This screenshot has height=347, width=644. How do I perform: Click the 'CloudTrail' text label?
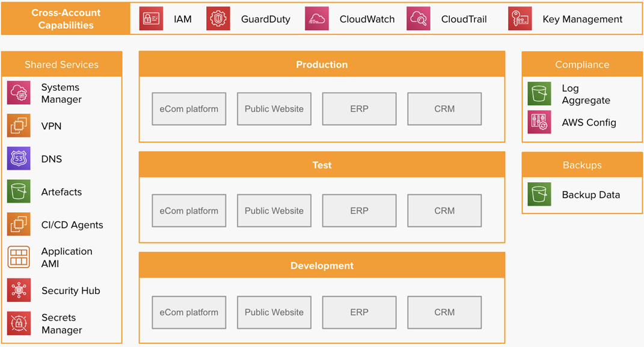(464, 19)
